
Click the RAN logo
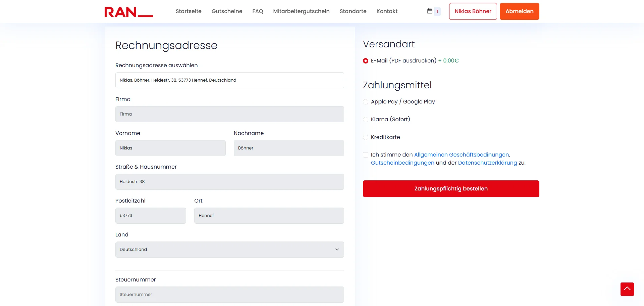pos(128,12)
